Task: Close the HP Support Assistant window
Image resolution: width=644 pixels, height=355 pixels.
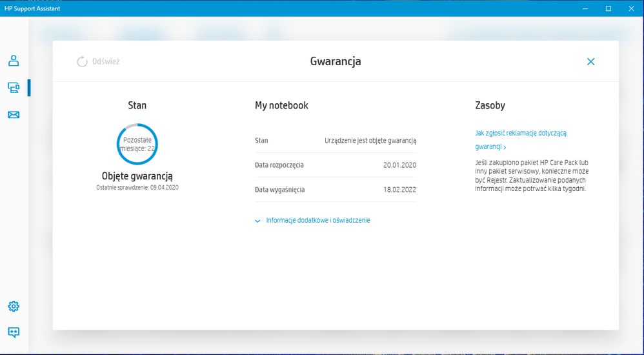Action: click(x=631, y=8)
